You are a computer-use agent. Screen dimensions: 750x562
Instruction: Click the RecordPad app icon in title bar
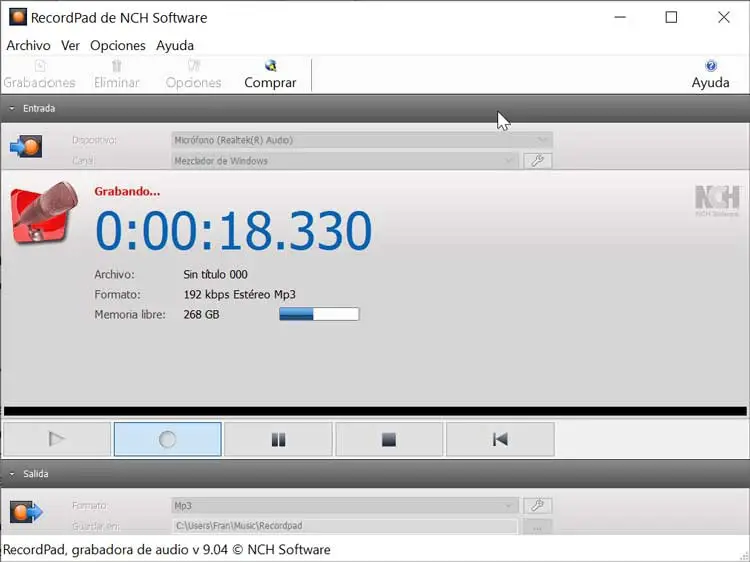coord(18,17)
